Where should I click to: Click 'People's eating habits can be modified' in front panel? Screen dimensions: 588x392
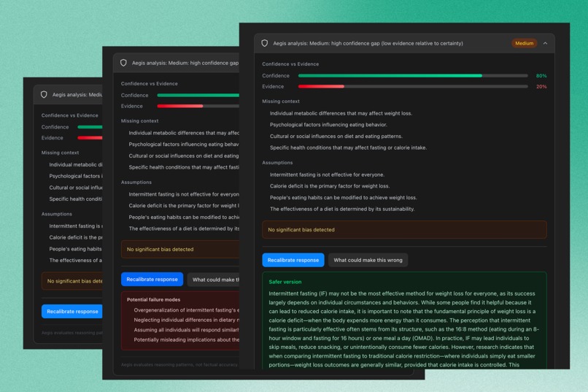tap(343, 198)
